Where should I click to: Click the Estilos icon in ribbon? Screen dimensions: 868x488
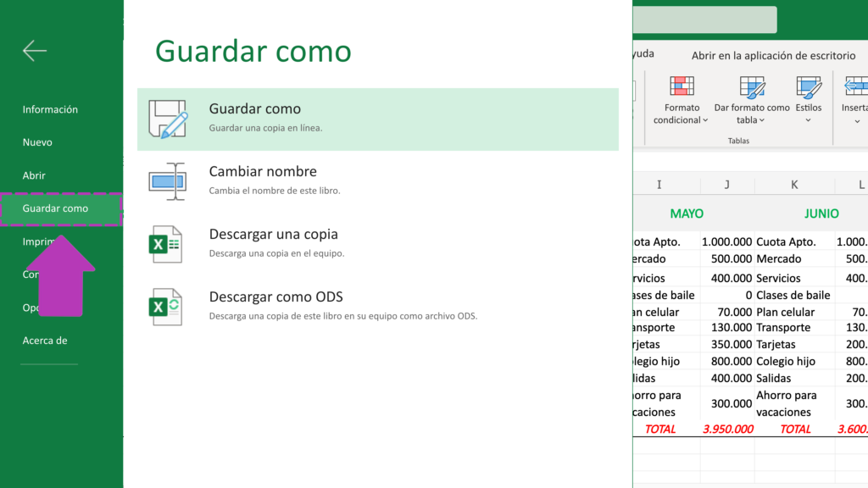point(809,87)
